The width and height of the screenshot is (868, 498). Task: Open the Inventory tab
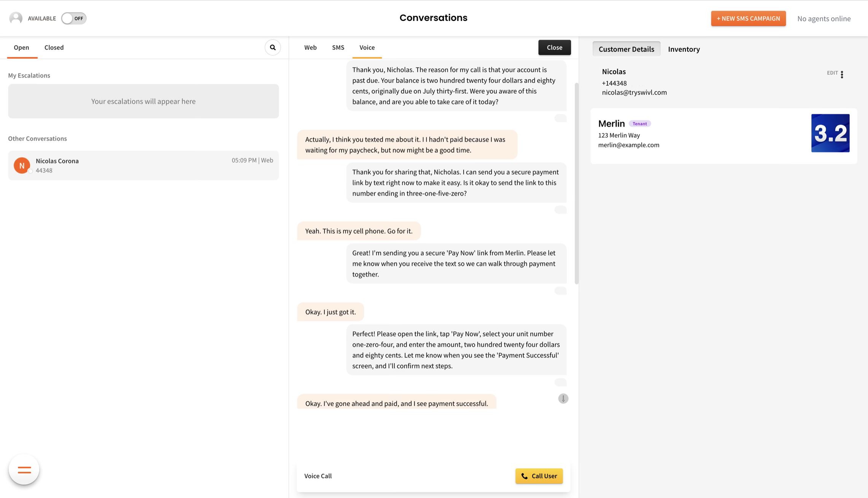point(684,49)
